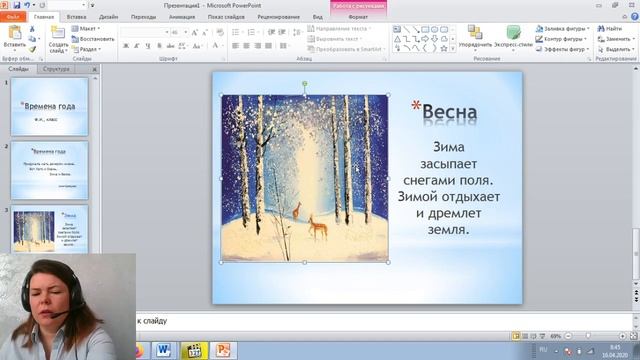Click the zoom out minus button

568,336
